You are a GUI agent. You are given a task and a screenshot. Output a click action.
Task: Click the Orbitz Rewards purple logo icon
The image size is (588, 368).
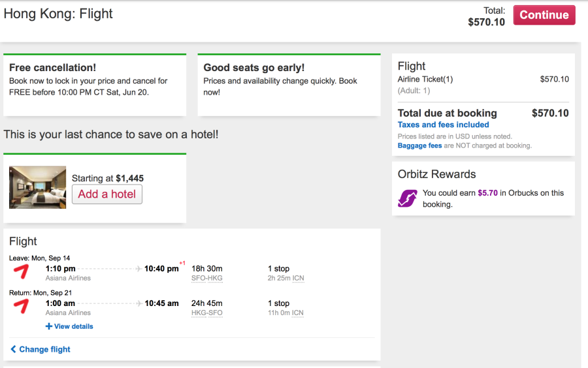click(x=407, y=198)
